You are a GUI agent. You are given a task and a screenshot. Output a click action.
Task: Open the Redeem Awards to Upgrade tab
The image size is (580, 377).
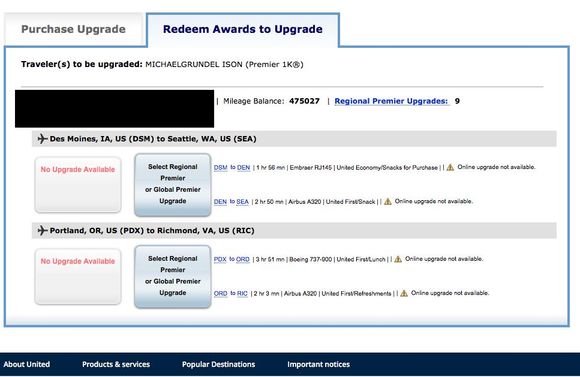(243, 29)
